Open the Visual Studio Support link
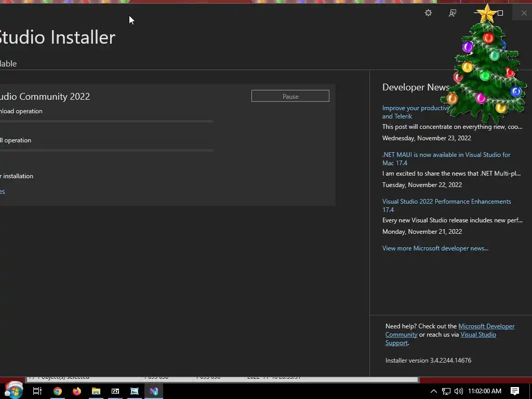The width and height of the screenshot is (532, 399). point(478,335)
